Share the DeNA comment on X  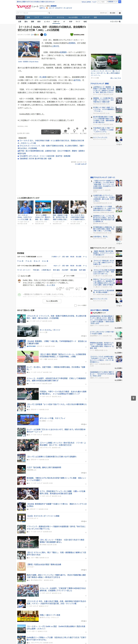(x=85, y=289)
